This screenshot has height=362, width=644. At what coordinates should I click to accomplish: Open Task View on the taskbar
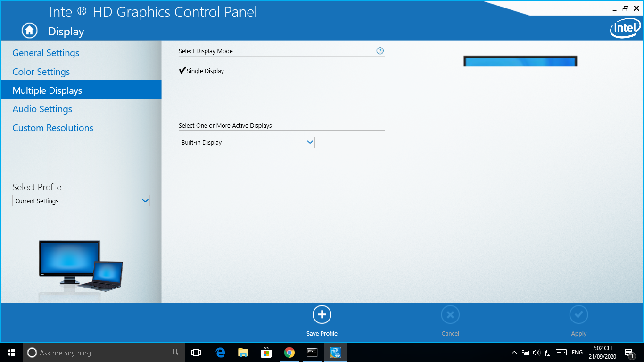196,353
